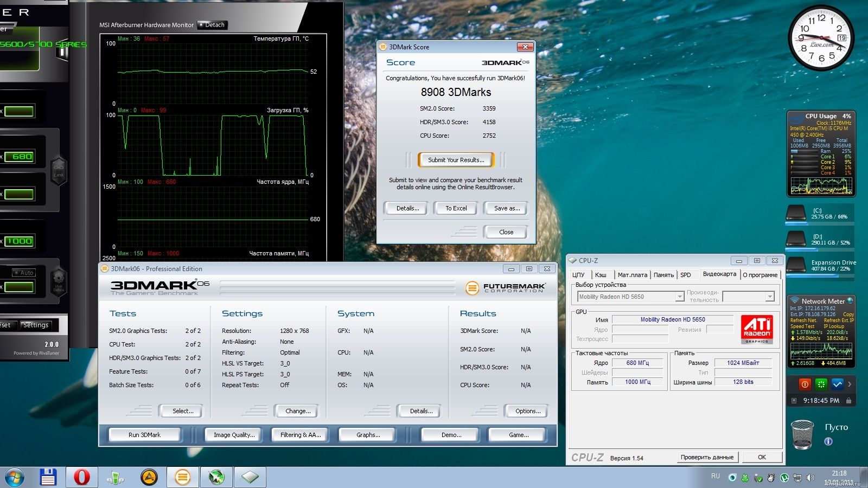868x488 pixels.
Task: Switch to the Кэш tab in CPU-Z
Action: [x=601, y=275]
